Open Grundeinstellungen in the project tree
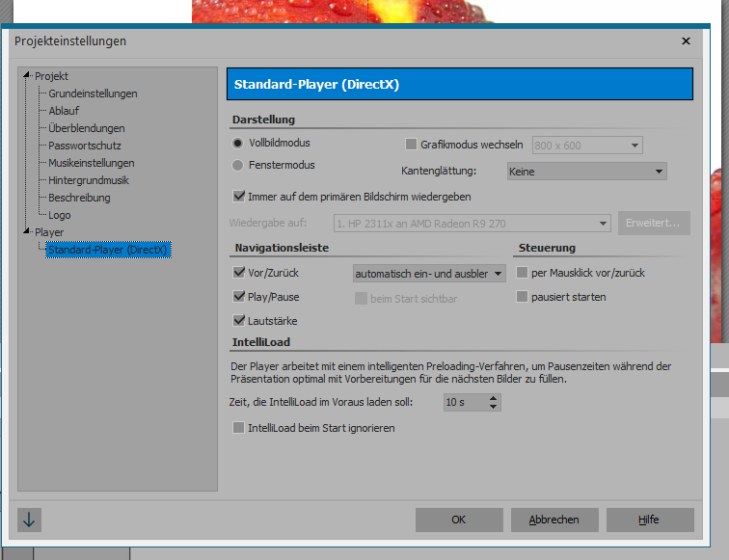Viewport: 729px width, 560px height. pos(93,93)
